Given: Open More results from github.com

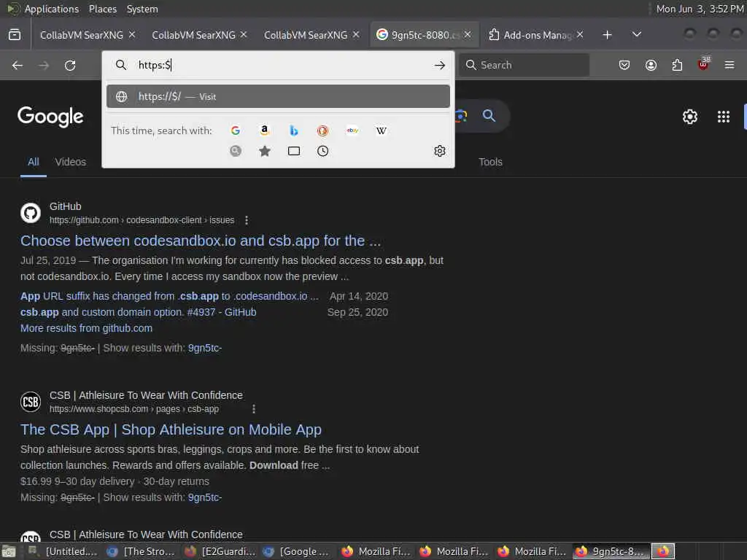Looking at the screenshot, I should [86, 329].
